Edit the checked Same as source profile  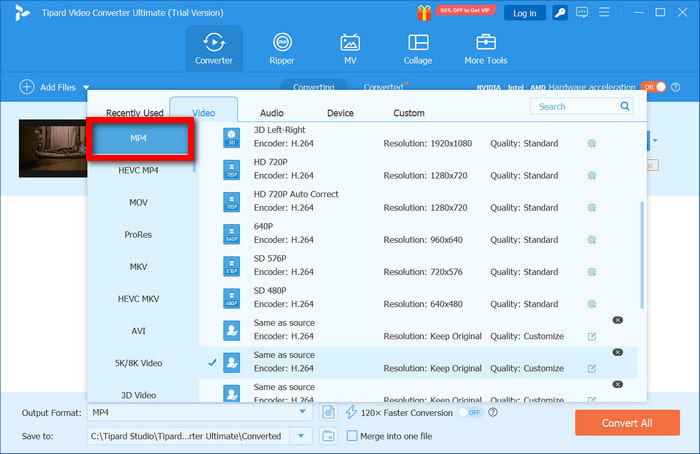click(592, 368)
